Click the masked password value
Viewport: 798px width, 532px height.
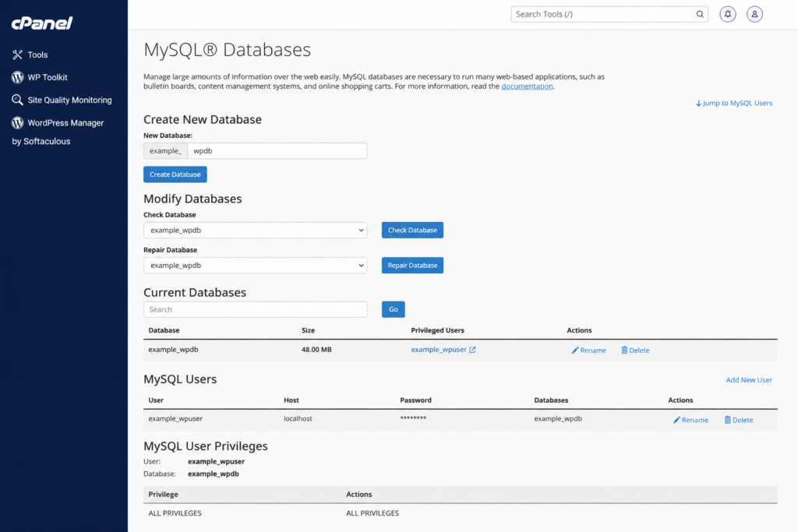click(x=413, y=418)
